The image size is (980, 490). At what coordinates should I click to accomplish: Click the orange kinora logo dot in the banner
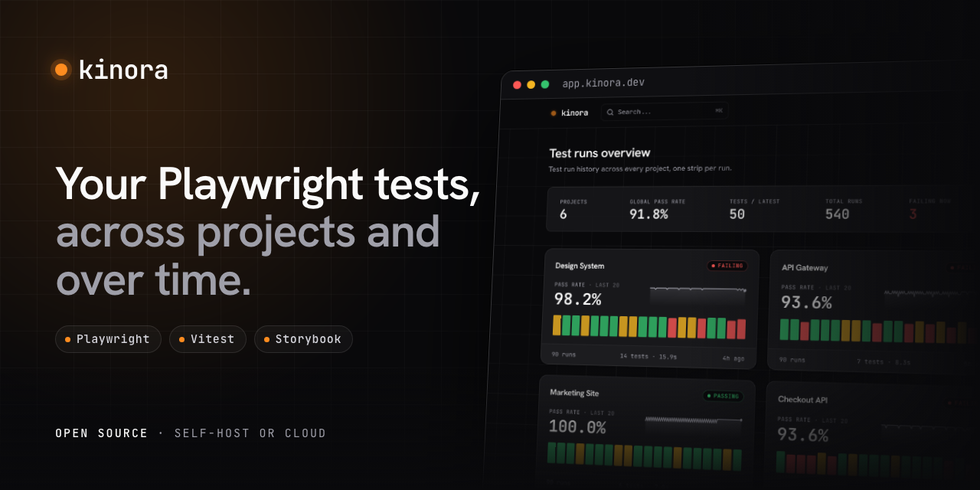pyautogui.click(x=61, y=70)
